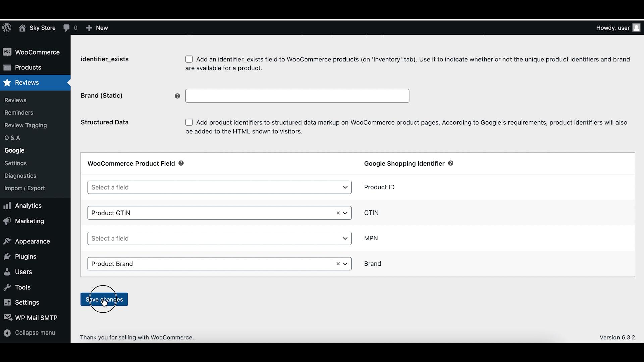
Task: Click the Tools wrench icon
Action: [x=7, y=287]
